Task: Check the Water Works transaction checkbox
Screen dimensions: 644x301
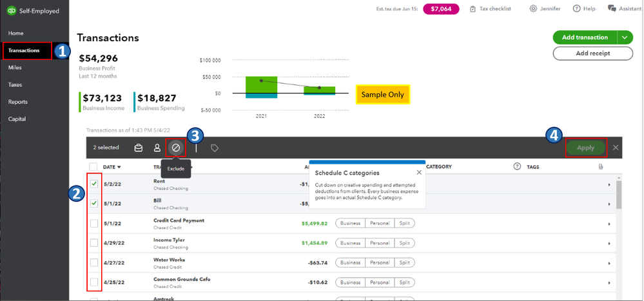Action: (94, 262)
